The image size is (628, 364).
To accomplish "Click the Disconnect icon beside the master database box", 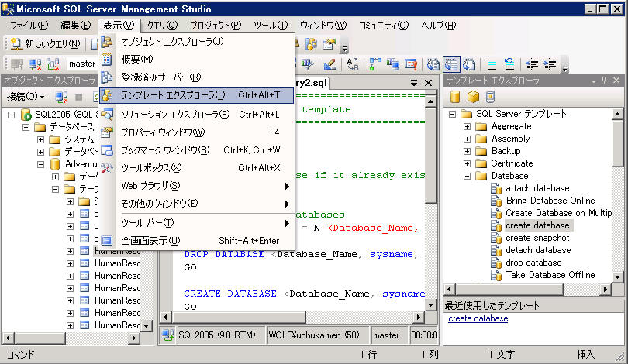I will [x=35, y=64].
